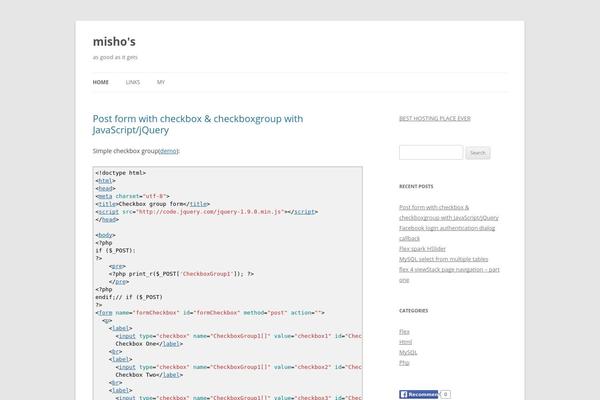Click the Search button
Image resolution: width=600 pixels, height=400 pixels.
[x=478, y=153]
